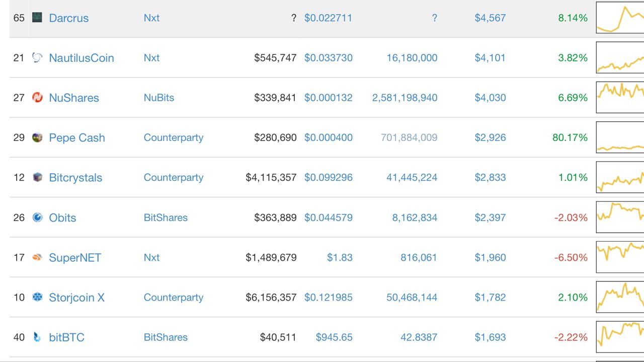Click Nxt platform link for Darcrus
This screenshot has width=644, height=362.
coord(151,18)
